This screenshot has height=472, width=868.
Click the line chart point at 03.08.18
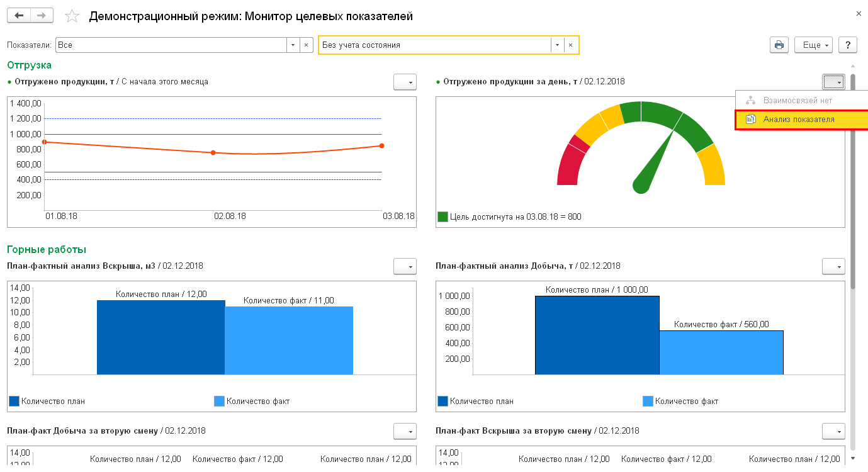click(x=381, y=146)
